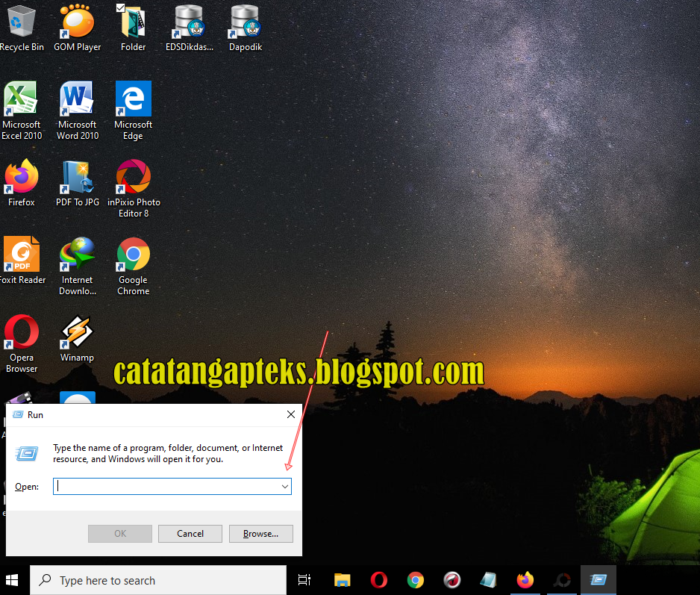Open Microsoft Excel 2010
Viewport: 700px width, 595px height.
tap(21, 97)
